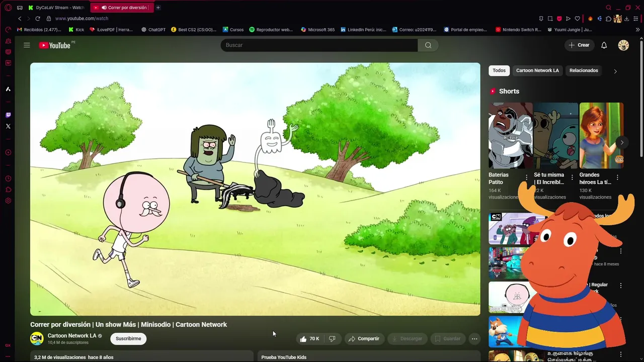Click the address bar URL www.youtube.com/watch
This screenshot has width=644, height=362.
point(82,19)
